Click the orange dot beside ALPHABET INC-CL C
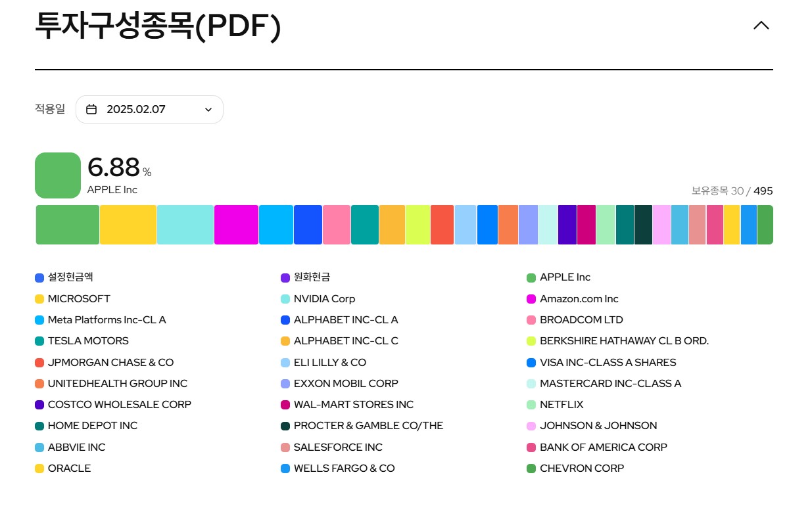Viewport: 812px width, 506px height. pos(285,342)
